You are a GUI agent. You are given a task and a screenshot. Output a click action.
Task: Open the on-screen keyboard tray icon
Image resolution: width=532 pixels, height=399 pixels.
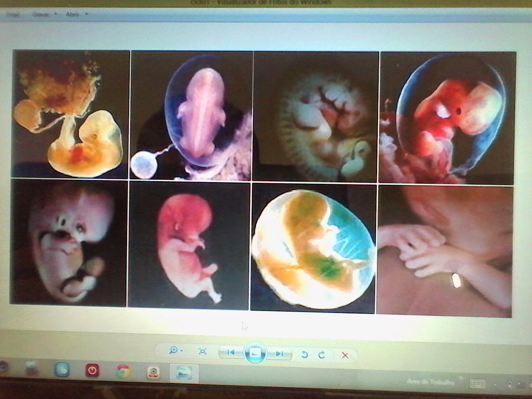[x=477, y=384]
